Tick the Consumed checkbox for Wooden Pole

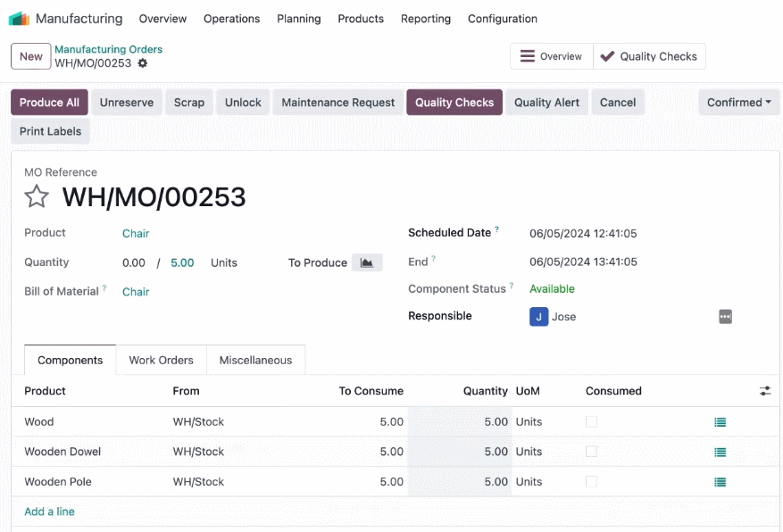tap(591, 482)
